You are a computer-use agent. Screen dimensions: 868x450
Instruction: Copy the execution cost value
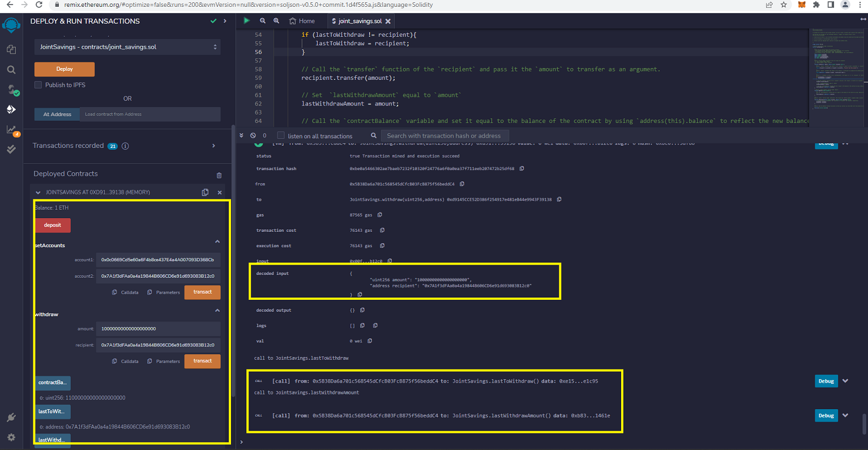[x=382, y=245]
